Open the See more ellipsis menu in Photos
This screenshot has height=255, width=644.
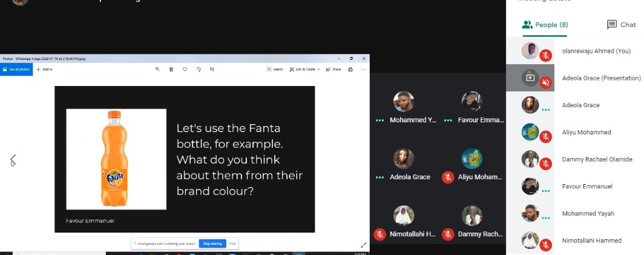point(364,70)
